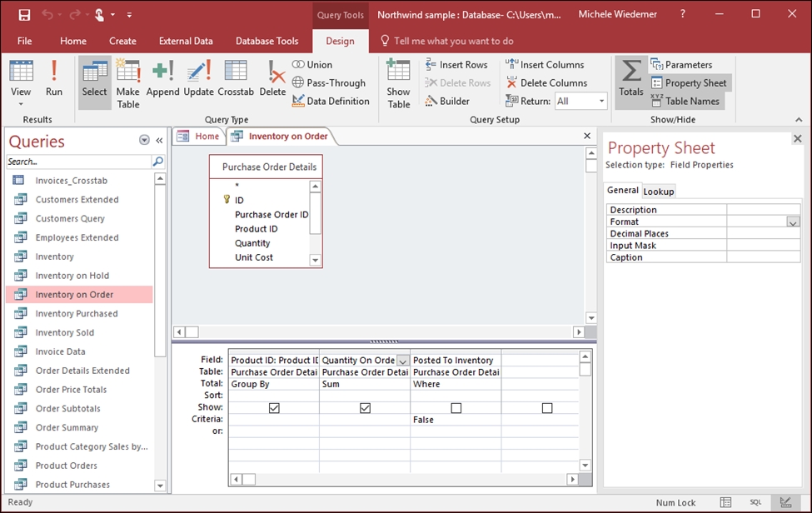
Task: Switch to Design View in status bar
Action: pos(785,502)
